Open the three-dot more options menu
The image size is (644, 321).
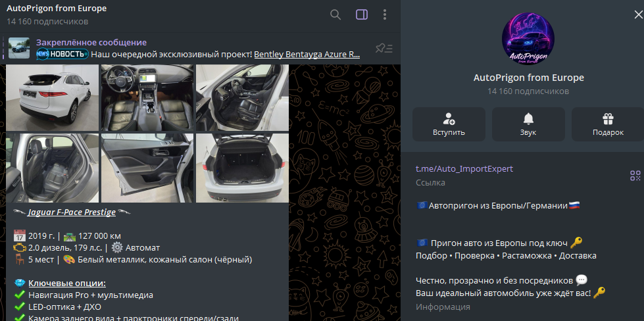coord(384,14)
